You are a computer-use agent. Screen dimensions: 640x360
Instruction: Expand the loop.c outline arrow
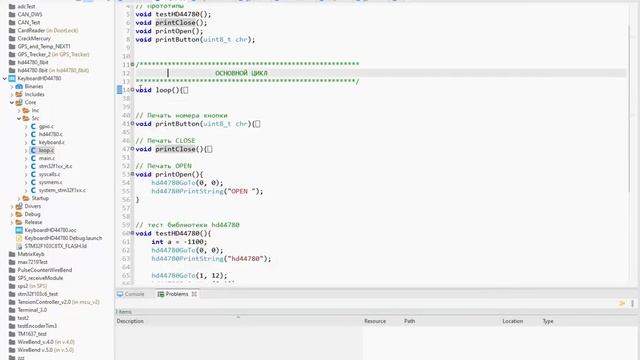click(x=26, y=151)
